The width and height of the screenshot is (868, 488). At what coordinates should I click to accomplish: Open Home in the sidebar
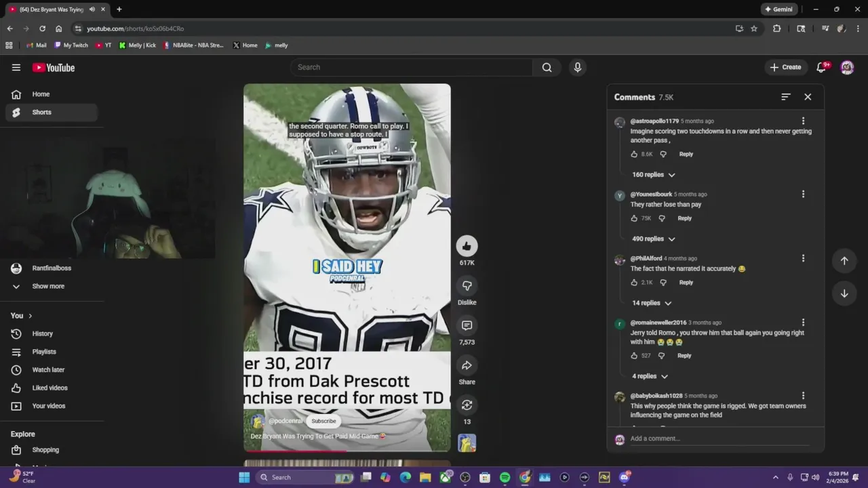click(x=52, y=94)
